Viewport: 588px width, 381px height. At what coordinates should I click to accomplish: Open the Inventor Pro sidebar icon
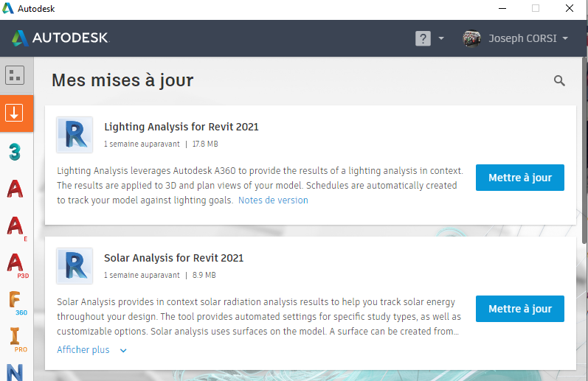point(15,338)
